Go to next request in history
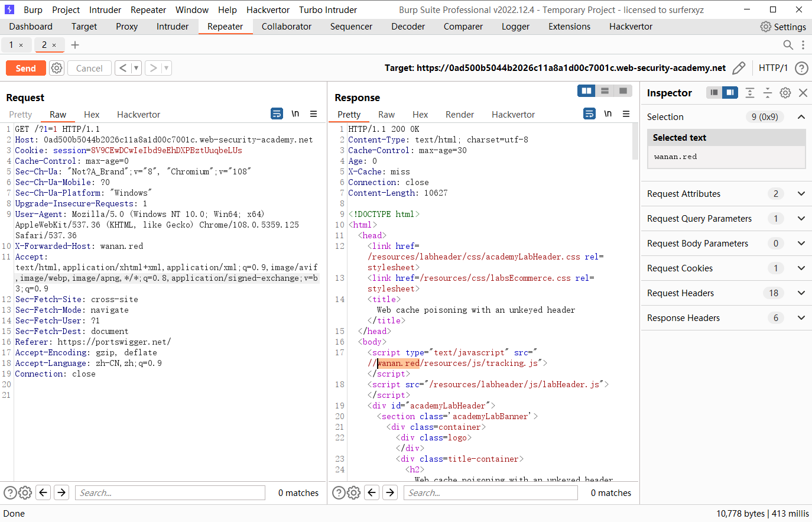This screenshot has width=812, height=522. [153, 68]
